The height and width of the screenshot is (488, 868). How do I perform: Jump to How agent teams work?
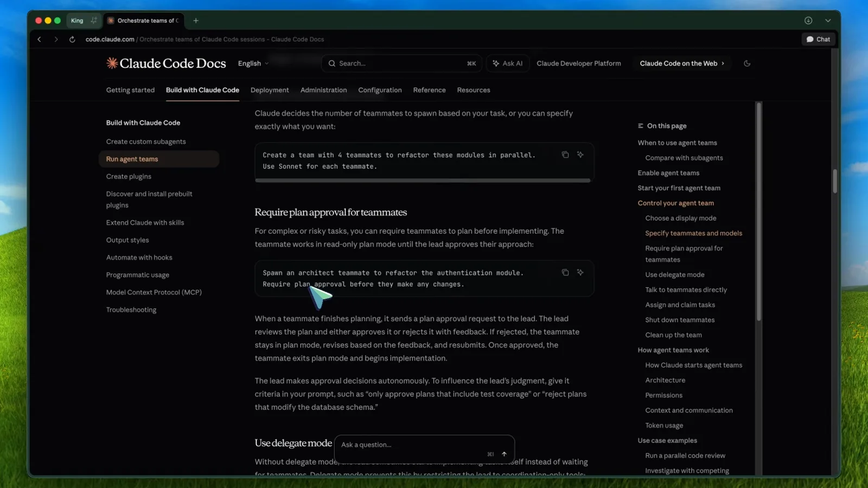click(673, 350)
